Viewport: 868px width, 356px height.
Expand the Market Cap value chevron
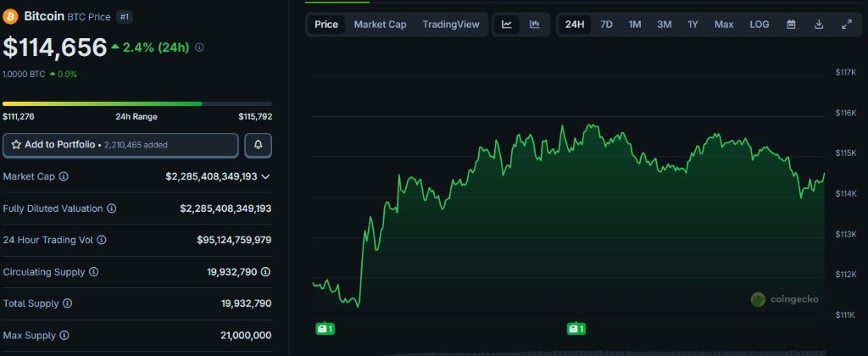tap(266, 176)
